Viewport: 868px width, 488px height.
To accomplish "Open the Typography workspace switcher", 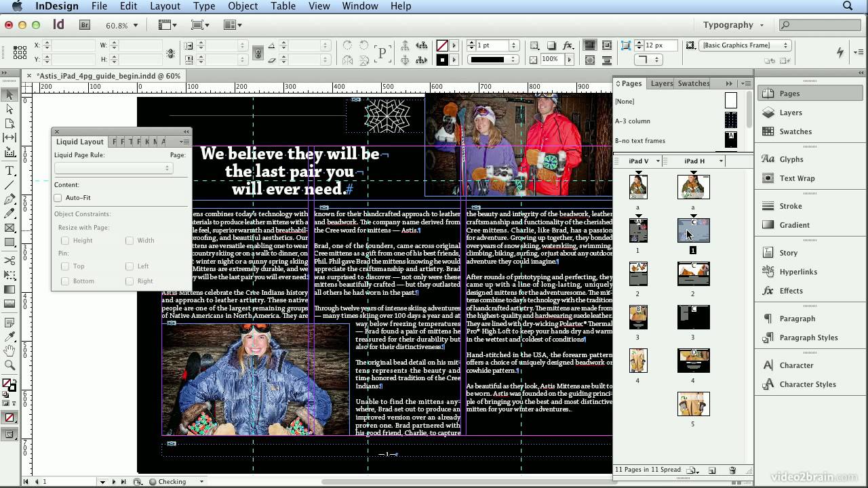I will point(733,25).
